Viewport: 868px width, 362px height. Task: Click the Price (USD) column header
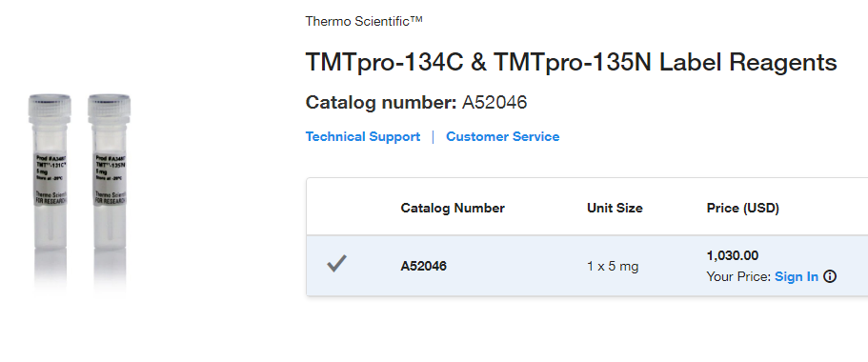pyautogui.click(x=742, y=208)
